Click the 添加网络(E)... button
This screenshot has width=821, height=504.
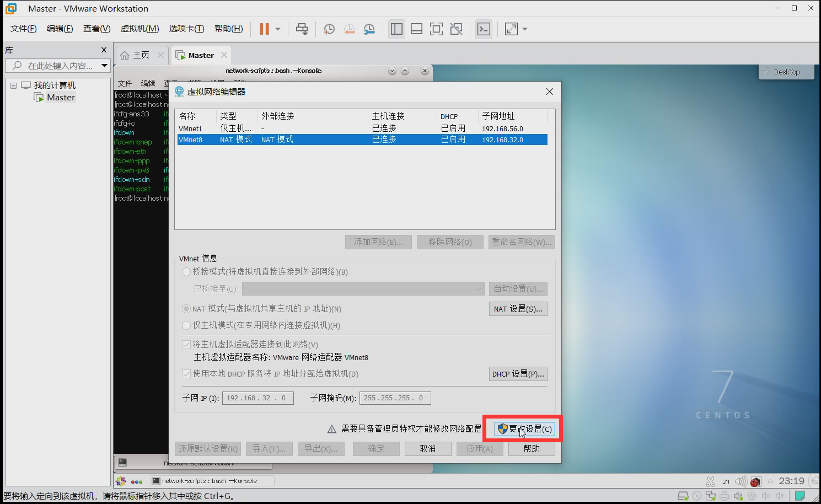point(378,242)
